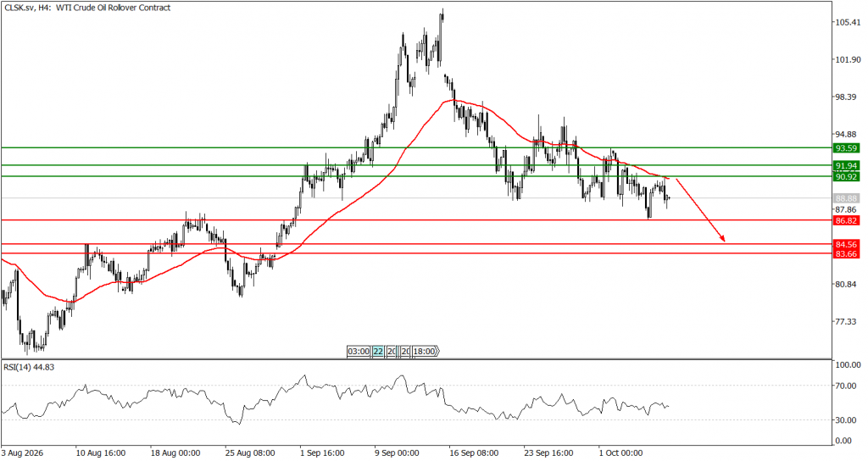Select the 91.94 green resistance level label
The width and height of the screenshot is (868, 461).
point(847,165)
